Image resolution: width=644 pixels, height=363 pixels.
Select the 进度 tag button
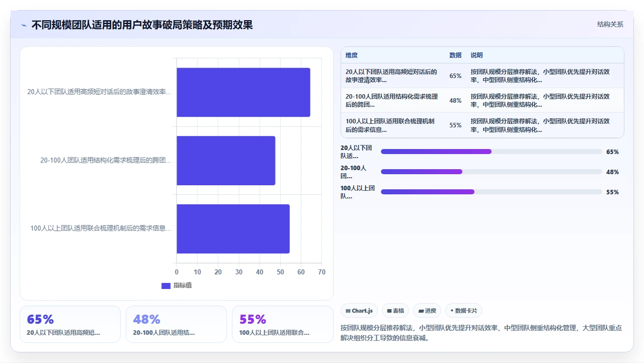[x=427, y=311]
